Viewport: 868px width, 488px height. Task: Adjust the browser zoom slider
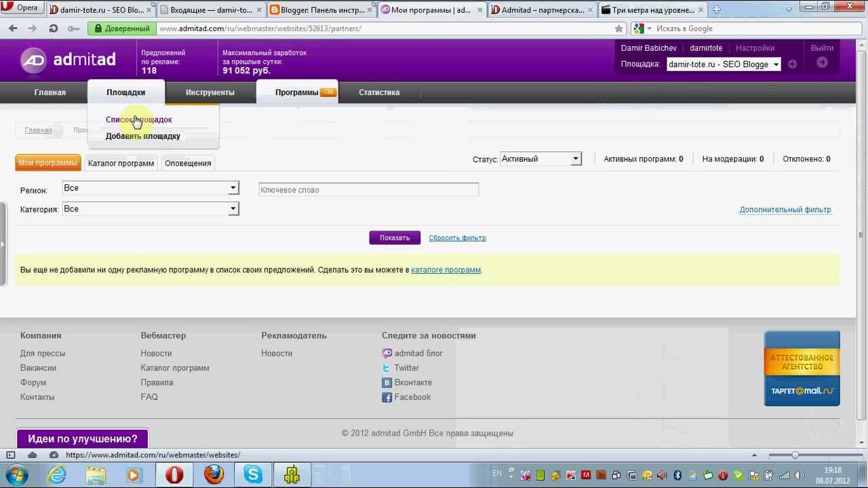point(795,455)
